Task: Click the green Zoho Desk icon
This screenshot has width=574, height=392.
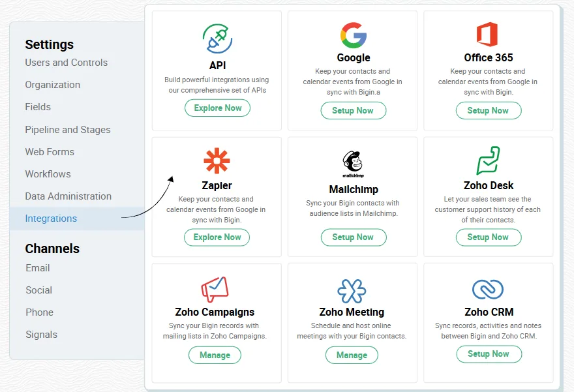Action: (x=488, y=160)
